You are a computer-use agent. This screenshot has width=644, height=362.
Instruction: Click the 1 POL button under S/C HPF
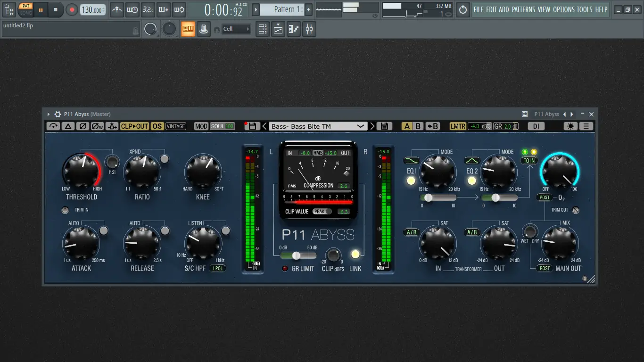(217, 268)
